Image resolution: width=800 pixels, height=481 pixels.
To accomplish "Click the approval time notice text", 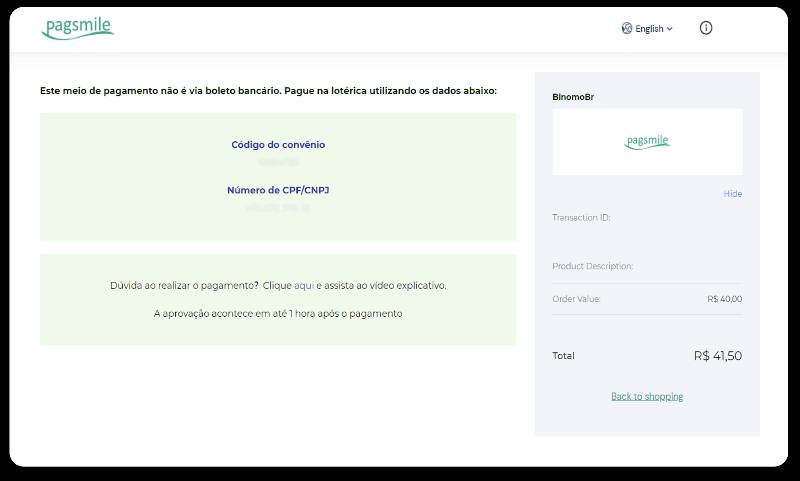I will [x=278, y=313].
